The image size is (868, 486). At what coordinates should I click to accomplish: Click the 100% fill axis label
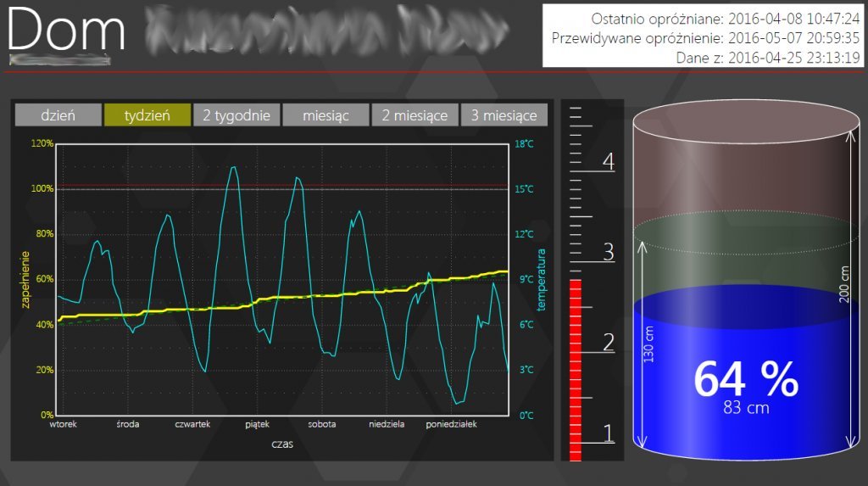(42, 188)
